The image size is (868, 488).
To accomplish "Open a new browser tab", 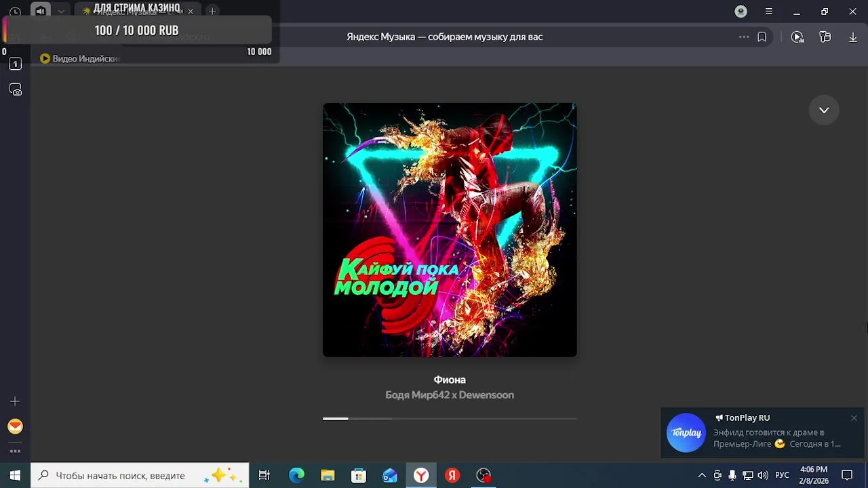I will 212,12.
